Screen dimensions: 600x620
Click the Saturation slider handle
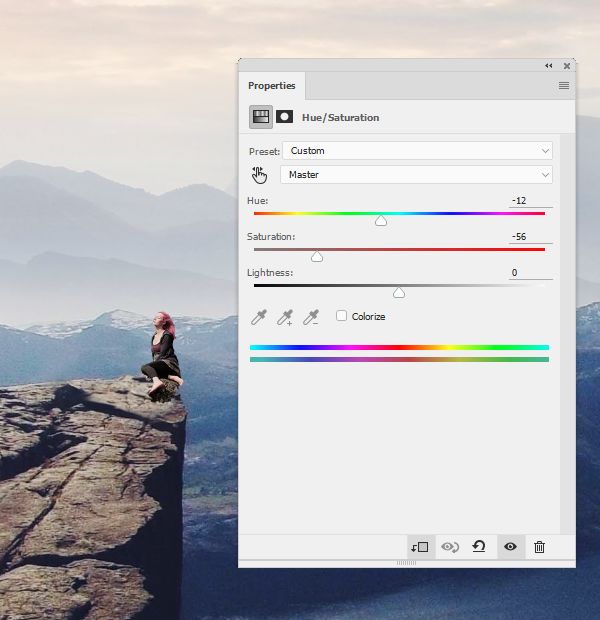(317, 257)
